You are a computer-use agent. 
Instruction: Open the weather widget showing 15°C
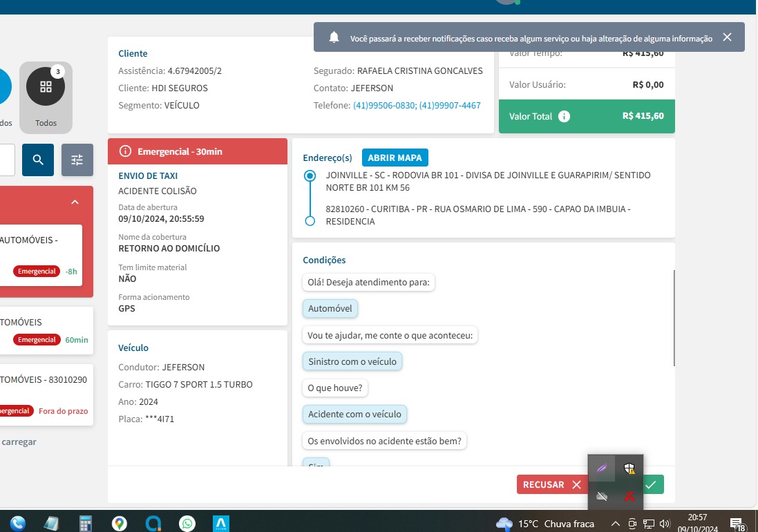coord(544,524)
